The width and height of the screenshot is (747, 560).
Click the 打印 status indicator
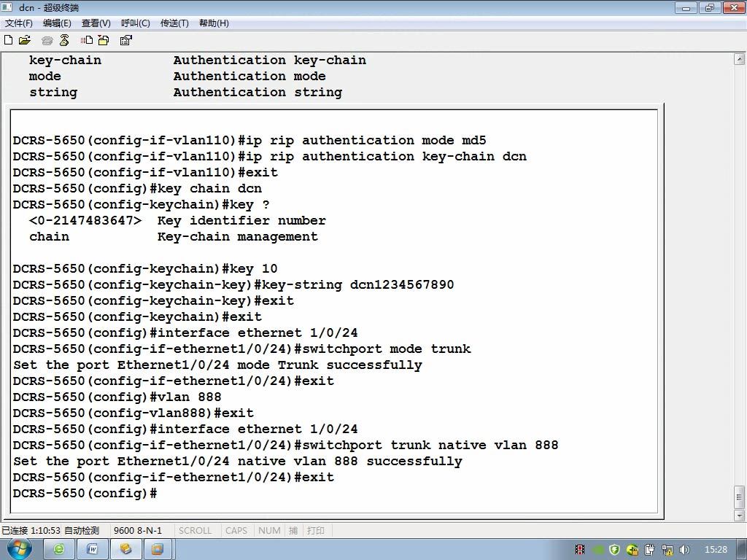pyautogui.click(x=315, y=530)
